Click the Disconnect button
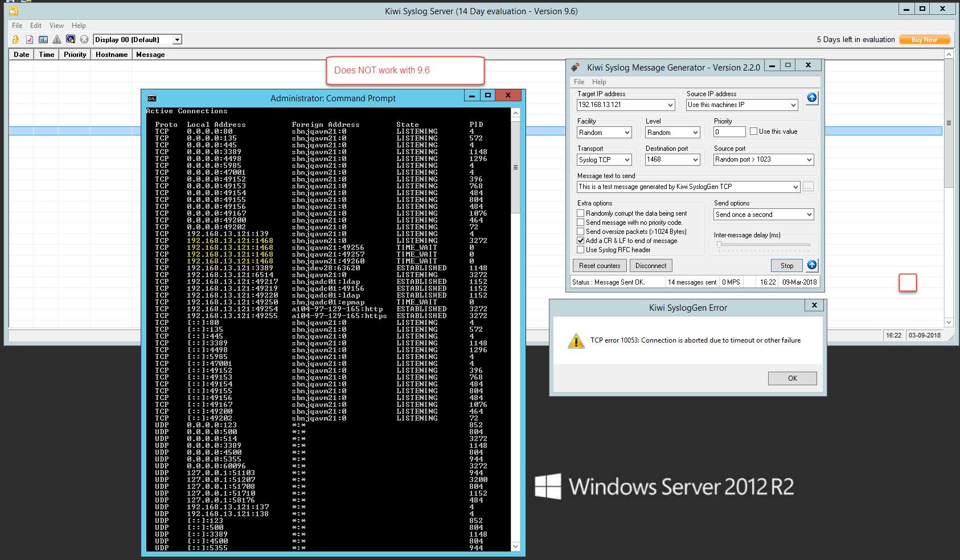 [x=651, y=266]
